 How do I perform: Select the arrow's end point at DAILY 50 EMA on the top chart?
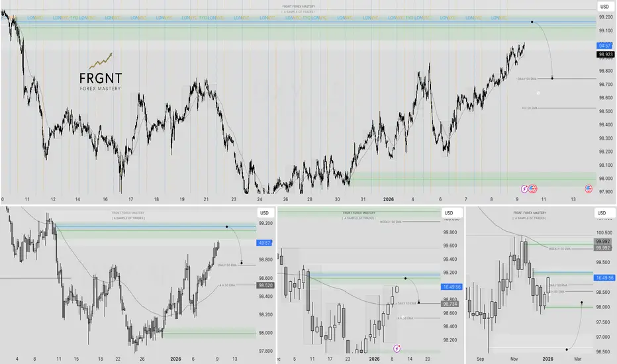pos(553,78)
